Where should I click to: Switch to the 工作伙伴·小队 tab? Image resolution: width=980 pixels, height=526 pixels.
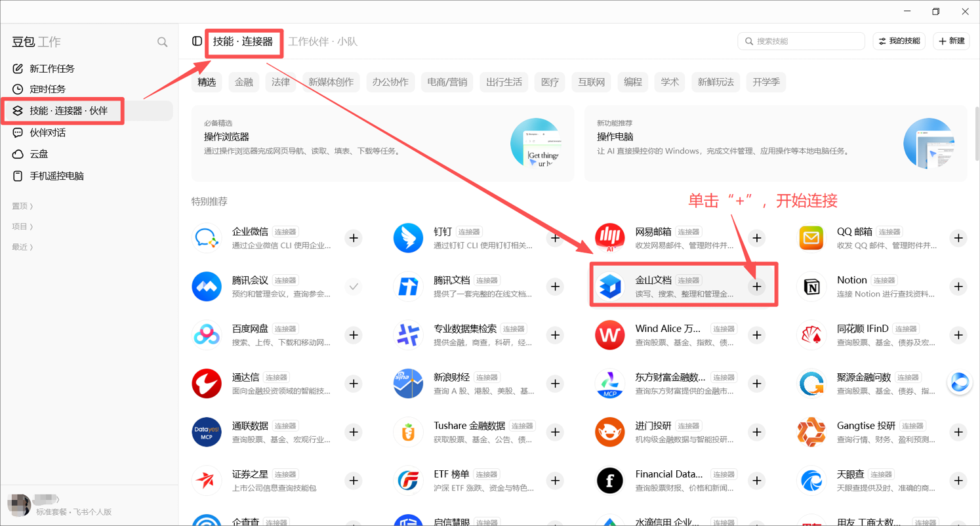pos(323,41)
